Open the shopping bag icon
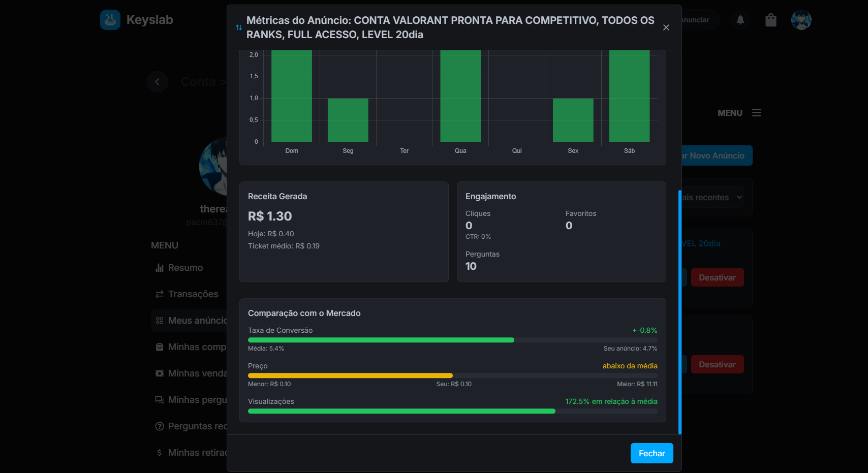 click(771, 20)
